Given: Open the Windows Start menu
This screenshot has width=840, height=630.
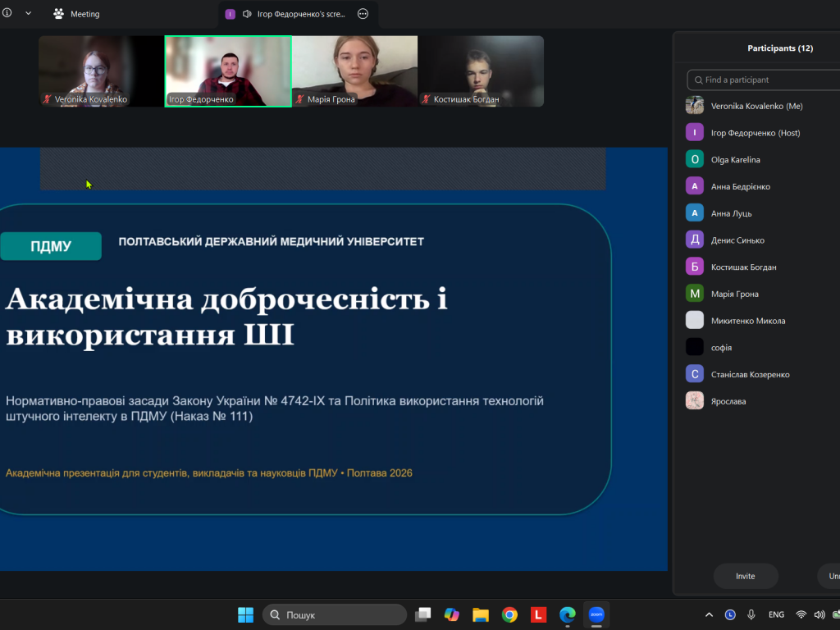Looking at the screenshot, I should (246, 615).
